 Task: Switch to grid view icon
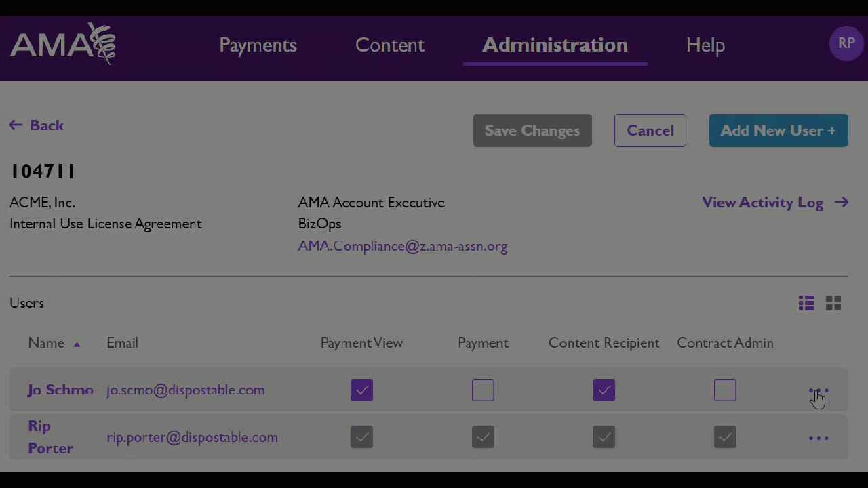tap(833, 303)
